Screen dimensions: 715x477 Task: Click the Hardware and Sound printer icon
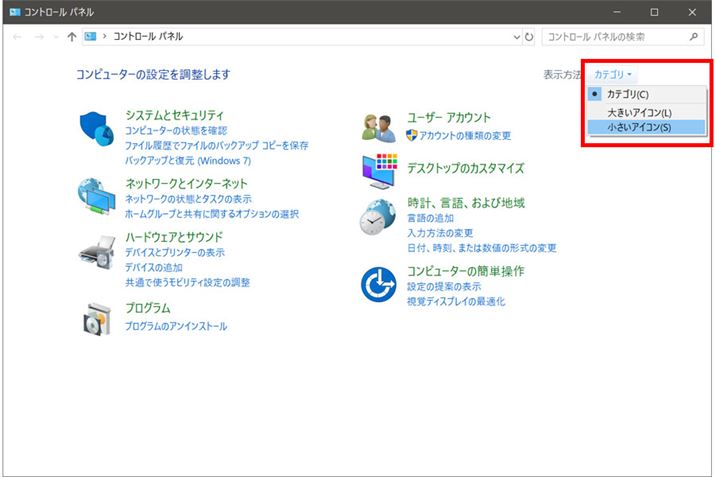(x=98, y=254)
